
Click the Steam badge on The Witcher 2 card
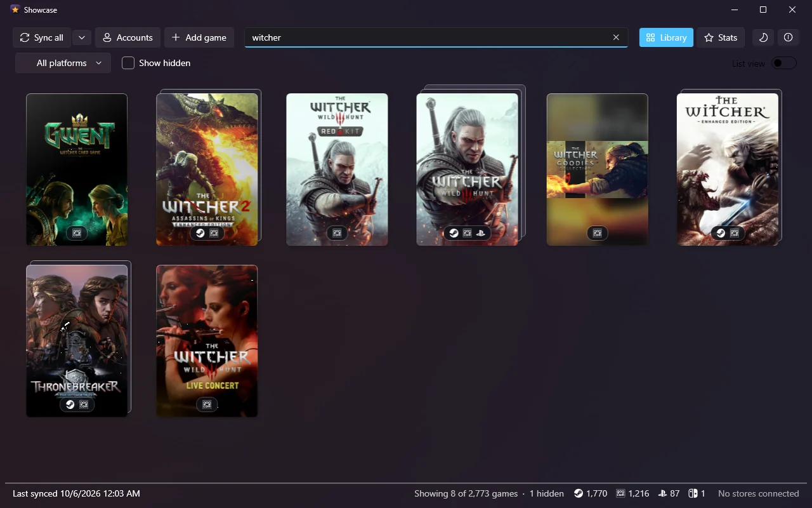click(200, 233)
